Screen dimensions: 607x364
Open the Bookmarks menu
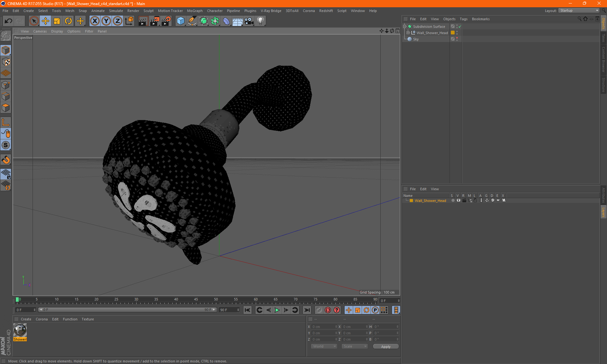(x=481, y=19)
